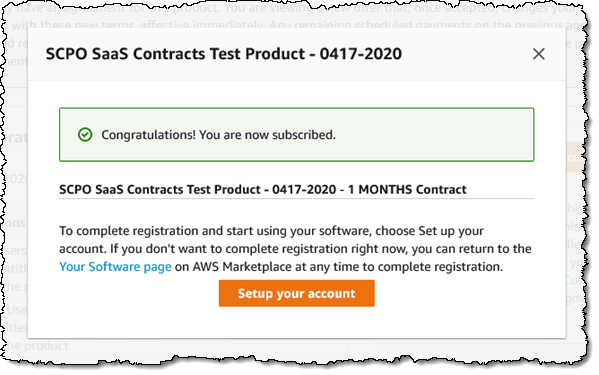
Task: Close the subscription dialog with the X
Action: 538,54
